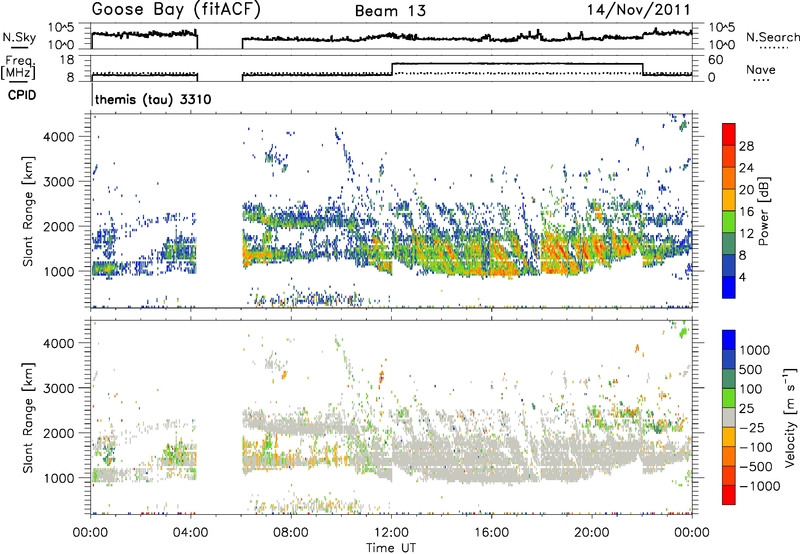Click the "1000" range tick of the velocity panel
This screenshot has width=800, height=554.
[x=59, y=477]
